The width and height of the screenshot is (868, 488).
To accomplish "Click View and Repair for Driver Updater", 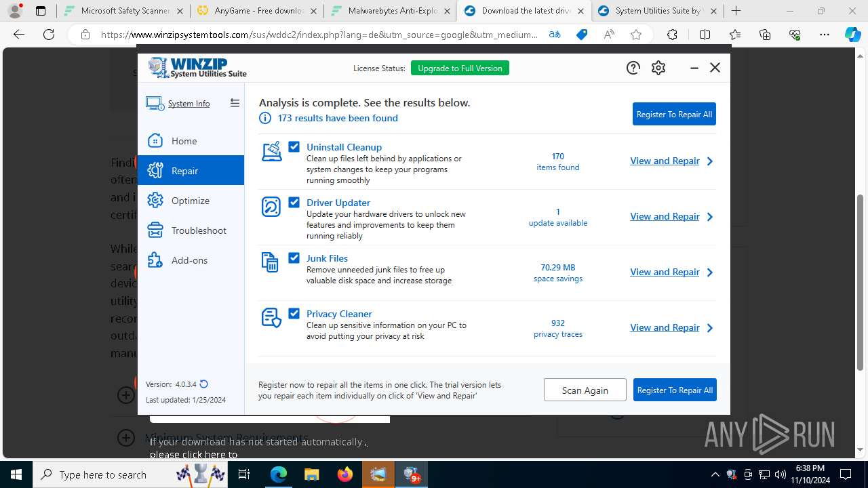I will coord(665,216).
